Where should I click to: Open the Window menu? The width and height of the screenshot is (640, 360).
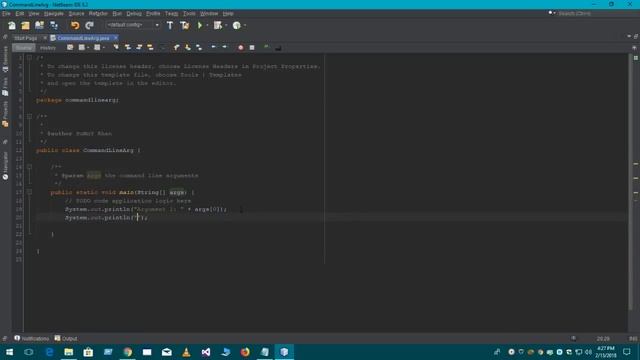[x=209, y=13]
